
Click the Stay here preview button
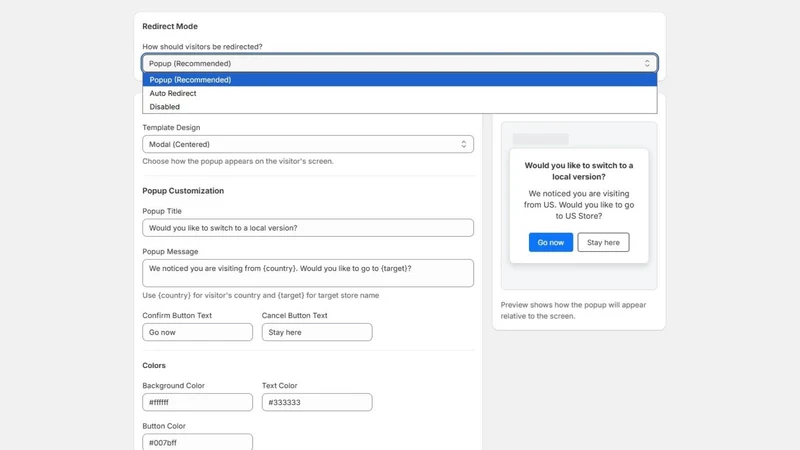pyautogui.click(x=603, y=242)
